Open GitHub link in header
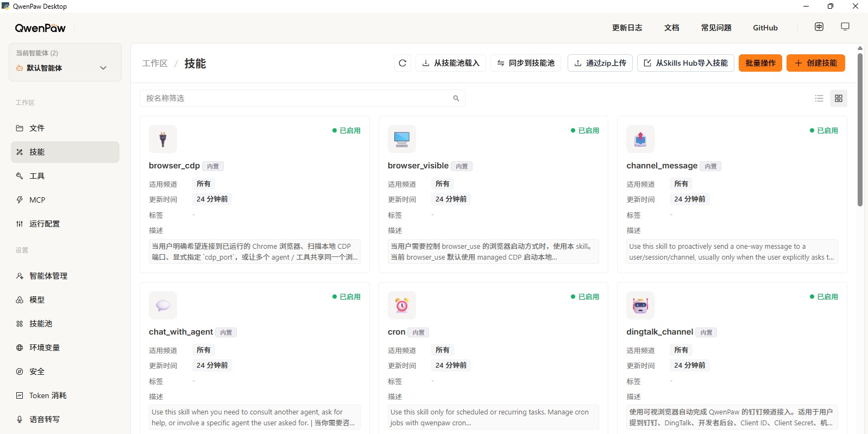This screenshot has height=434, width=868. [765, 28]
